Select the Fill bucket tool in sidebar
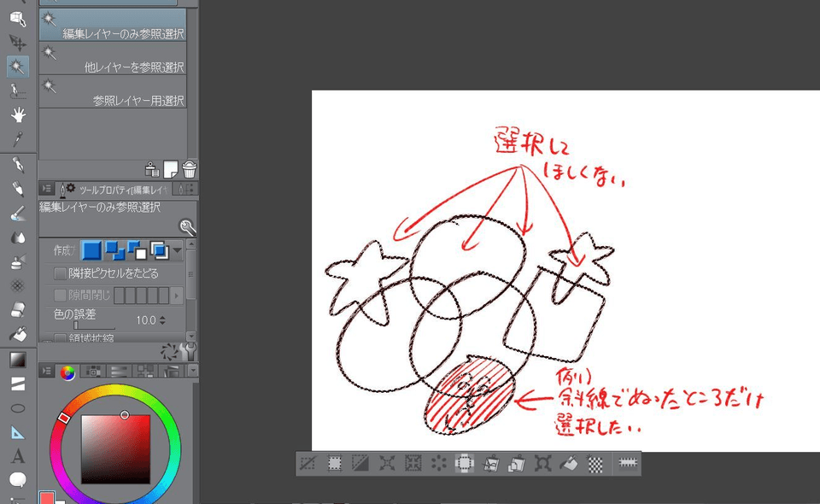The image size is (820, 504). 18,333
